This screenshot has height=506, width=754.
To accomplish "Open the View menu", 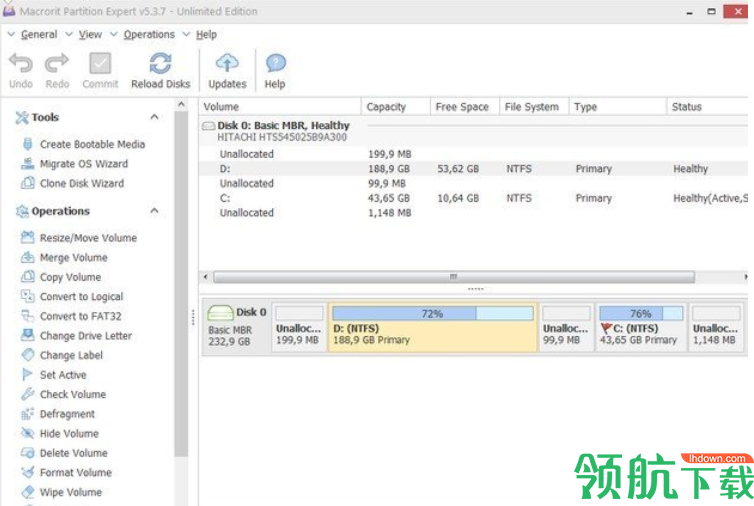I will pyautogui.click(x=90, y=35).
